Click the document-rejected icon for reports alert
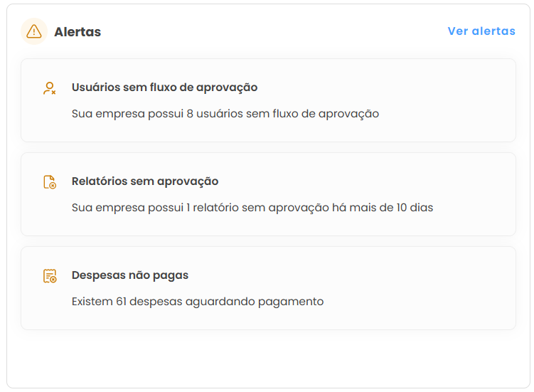This screenshot has width=534, height=392. [x=50, y=182]
